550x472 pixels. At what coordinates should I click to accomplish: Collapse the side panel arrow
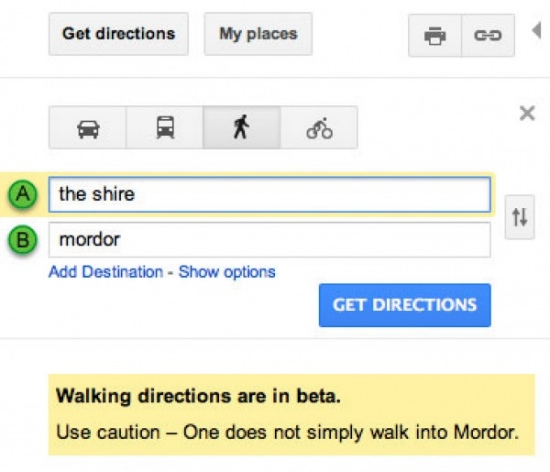(537, 31)
